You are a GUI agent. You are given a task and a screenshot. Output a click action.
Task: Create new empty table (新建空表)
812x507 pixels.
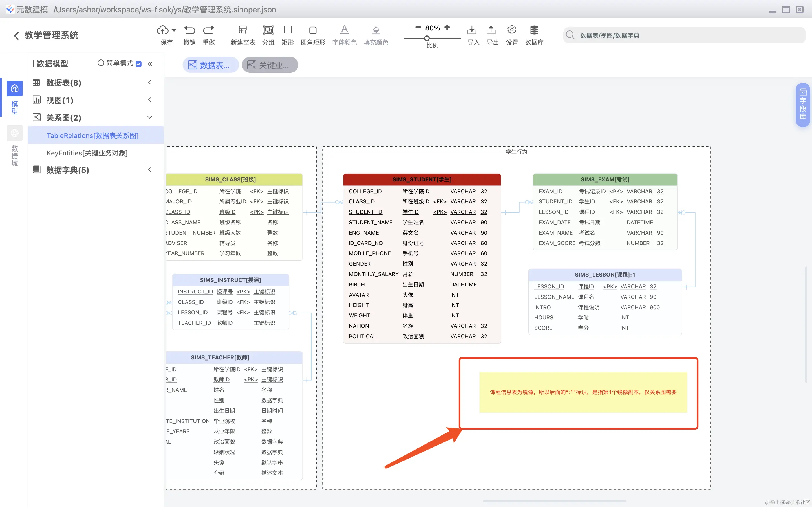pos(242,30)
